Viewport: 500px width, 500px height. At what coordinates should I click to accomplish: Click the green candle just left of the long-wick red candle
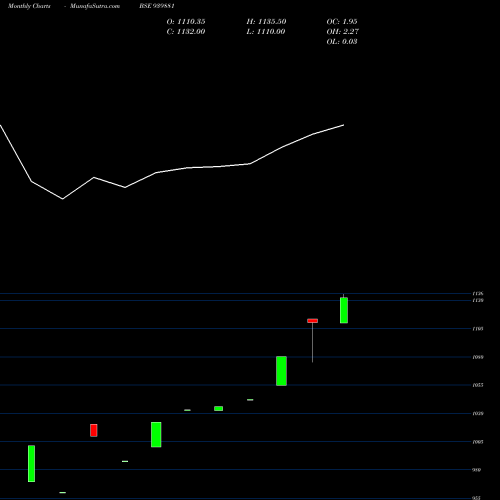click(x=281, y=371)
